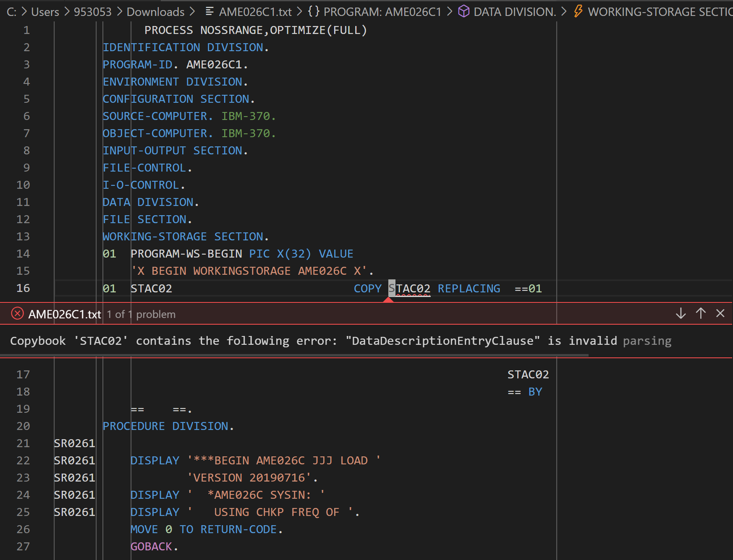Click the lightning icon before WORKING-STORAGE SECTION
This screenshot has width=733, height=560.
point(578,11)
